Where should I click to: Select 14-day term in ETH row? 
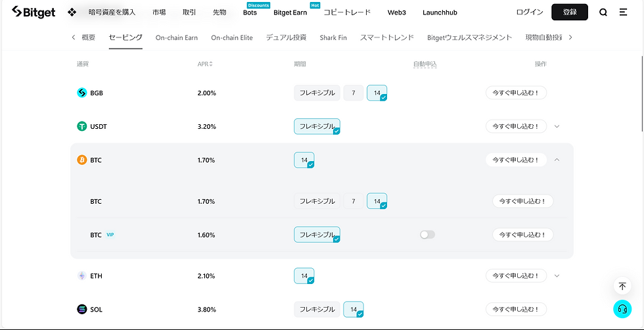tap(304, 275)
